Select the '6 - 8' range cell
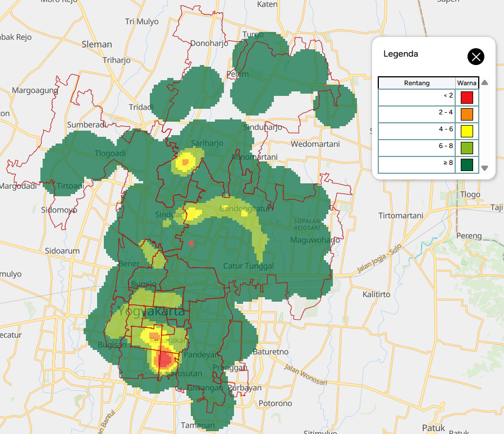This screenshot has width=504, height=434. pos(416,148)
